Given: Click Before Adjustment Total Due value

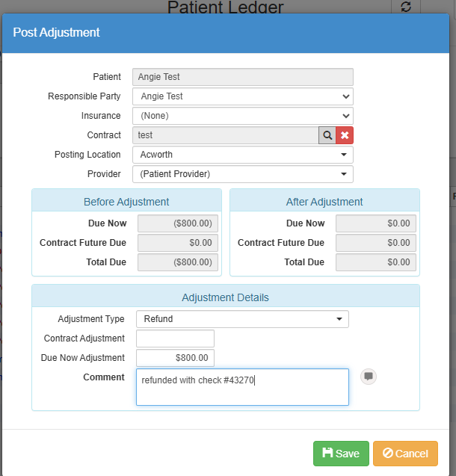Looking at the screenshot, I should point(178,262).
